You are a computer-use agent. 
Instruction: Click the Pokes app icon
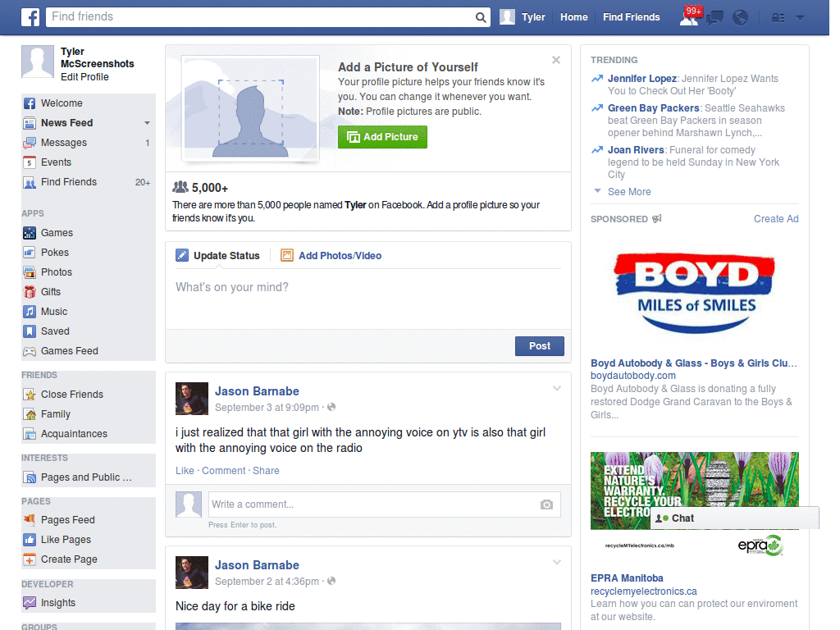[30, 253]
